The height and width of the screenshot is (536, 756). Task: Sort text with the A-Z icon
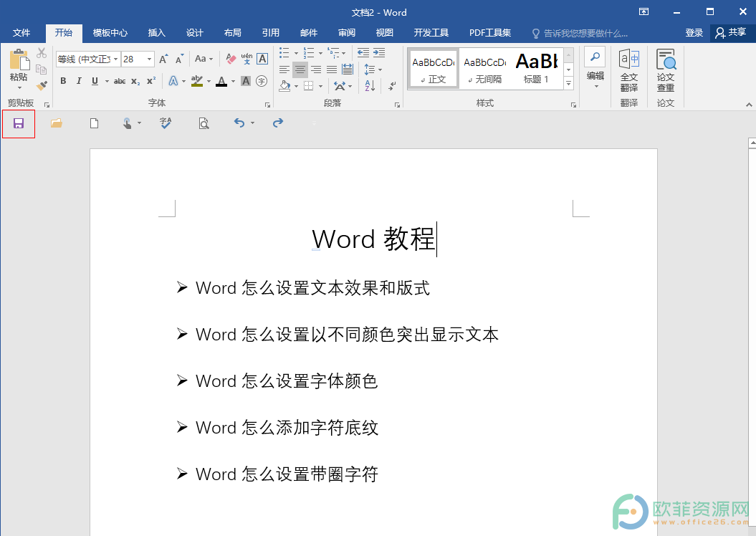click(370, 86)
